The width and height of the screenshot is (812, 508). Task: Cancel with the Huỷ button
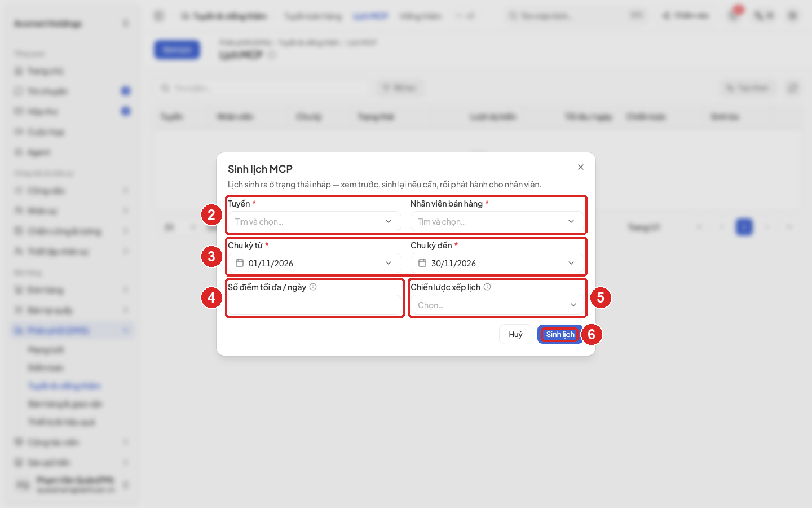point(515,334)
